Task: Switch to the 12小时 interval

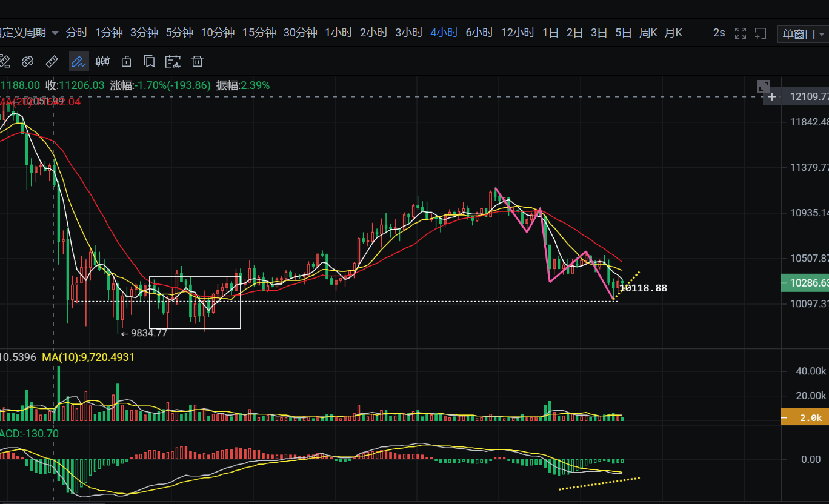Action: (518, 33)
